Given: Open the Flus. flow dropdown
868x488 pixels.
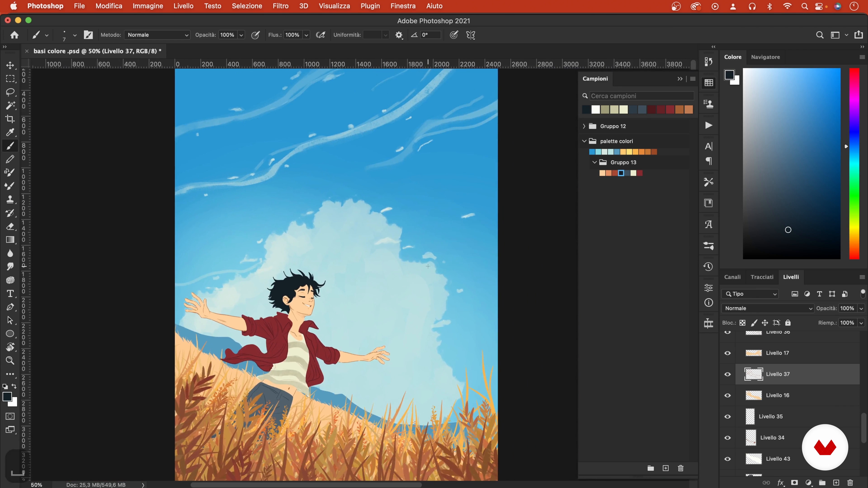Looking at the screenshot, I should [x=306, y=35].
